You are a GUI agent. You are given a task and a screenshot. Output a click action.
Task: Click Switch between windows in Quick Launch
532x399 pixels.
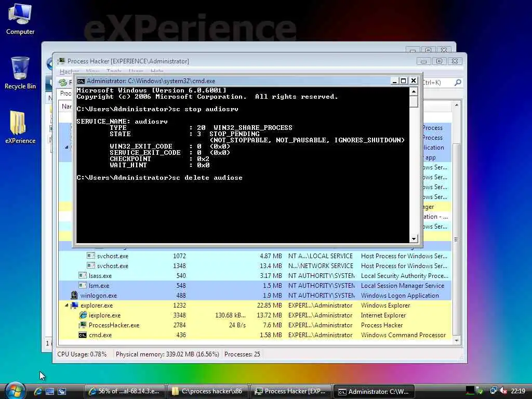[x=62, y=391]
